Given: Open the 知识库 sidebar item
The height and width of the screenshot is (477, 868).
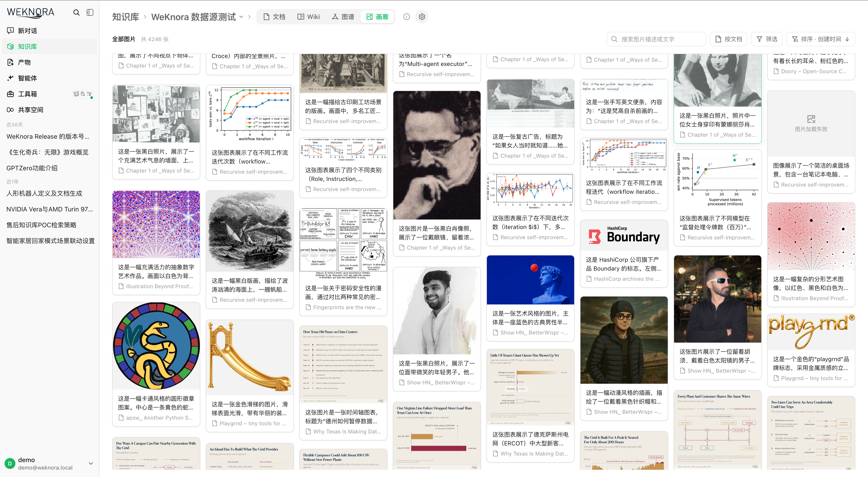Looking at the screenshot, I should tap(50, 47).
